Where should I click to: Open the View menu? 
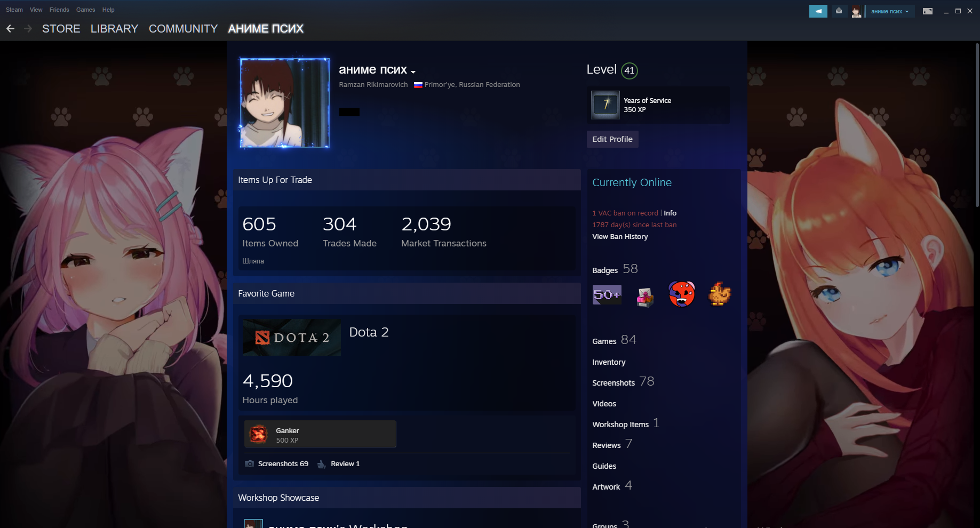click(36, 10)
